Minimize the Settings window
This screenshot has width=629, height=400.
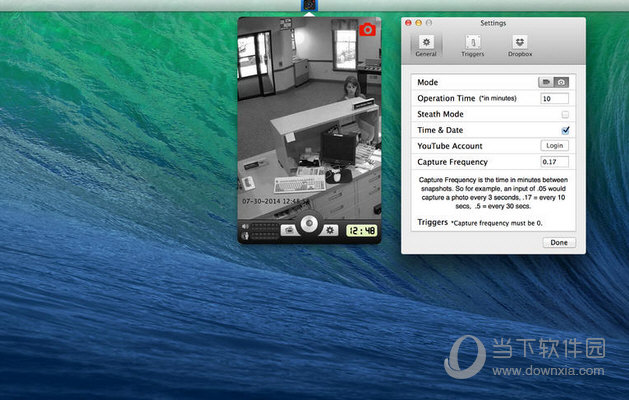418,23
